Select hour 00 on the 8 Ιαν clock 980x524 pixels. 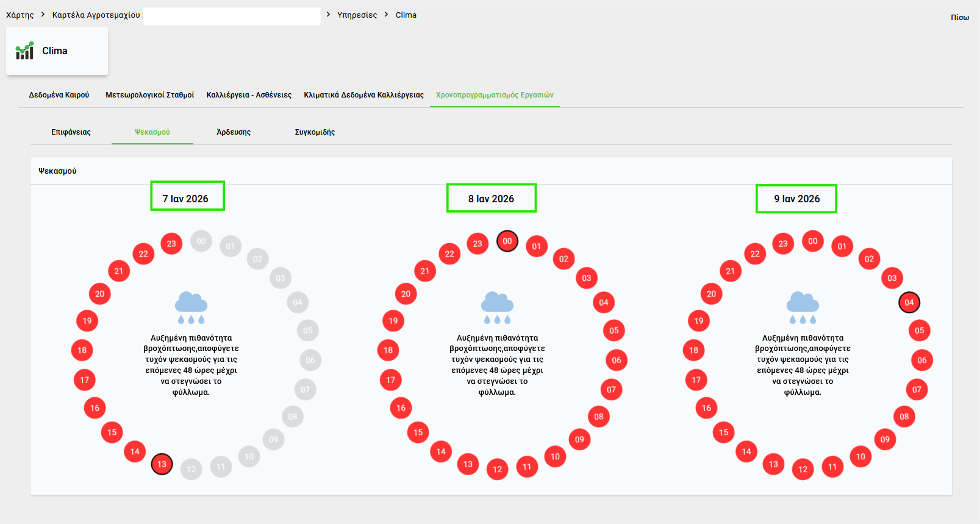click(507, 241)
